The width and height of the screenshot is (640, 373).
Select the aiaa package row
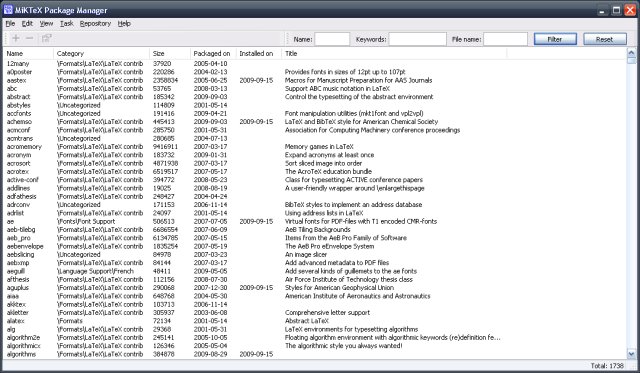pyautogui.click(x=315, y=296)
